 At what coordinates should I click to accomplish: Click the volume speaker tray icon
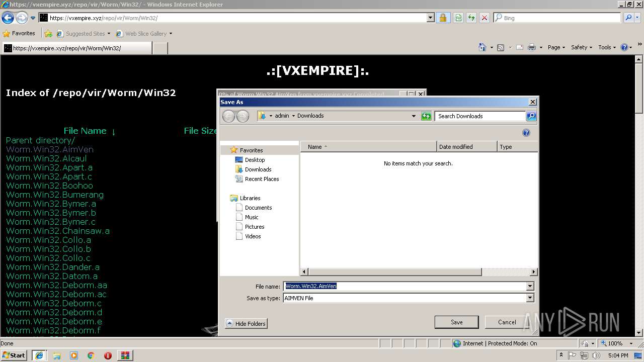click(x=595, y=355)
